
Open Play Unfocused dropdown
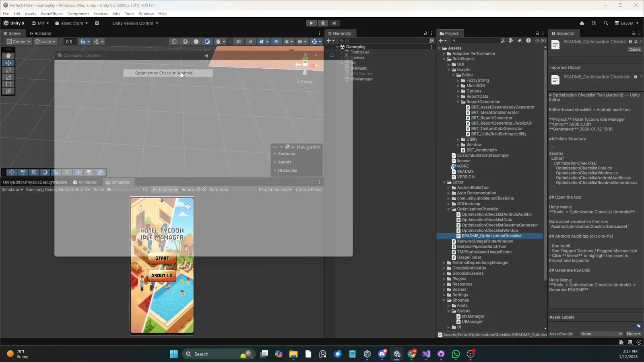pyautogui.click(x=275, y=189)
